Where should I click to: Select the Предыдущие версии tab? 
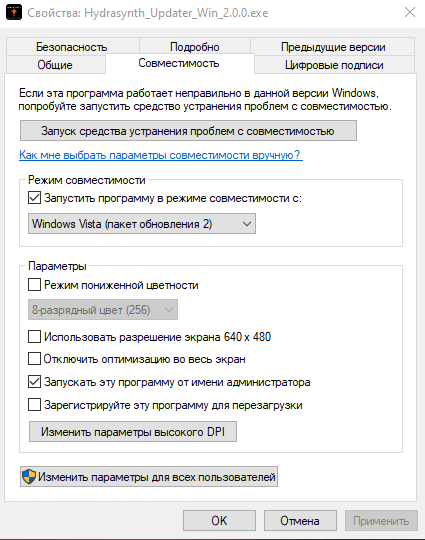pos(333,47)
